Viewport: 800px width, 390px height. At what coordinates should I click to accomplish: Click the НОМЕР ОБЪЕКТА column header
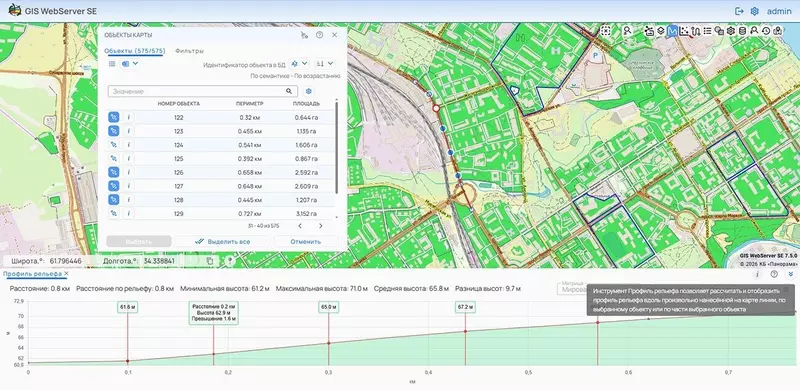179,104
